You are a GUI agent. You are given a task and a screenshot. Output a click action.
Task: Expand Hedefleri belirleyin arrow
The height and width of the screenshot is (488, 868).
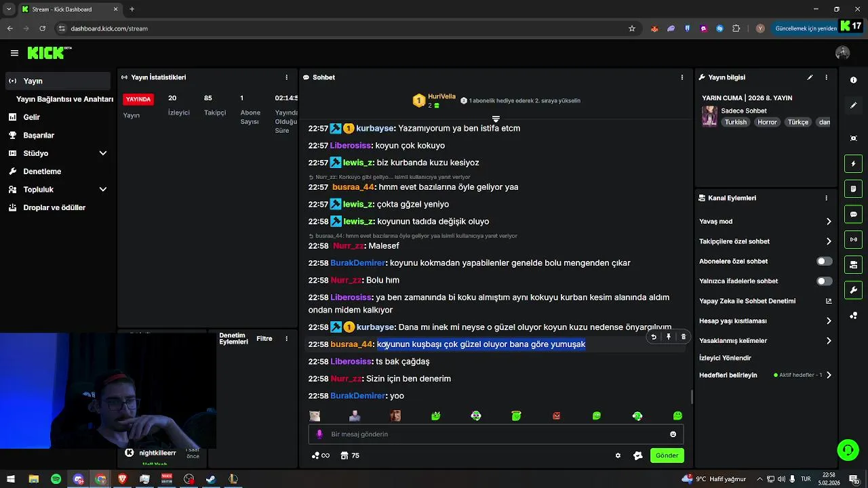click(828, 375)
